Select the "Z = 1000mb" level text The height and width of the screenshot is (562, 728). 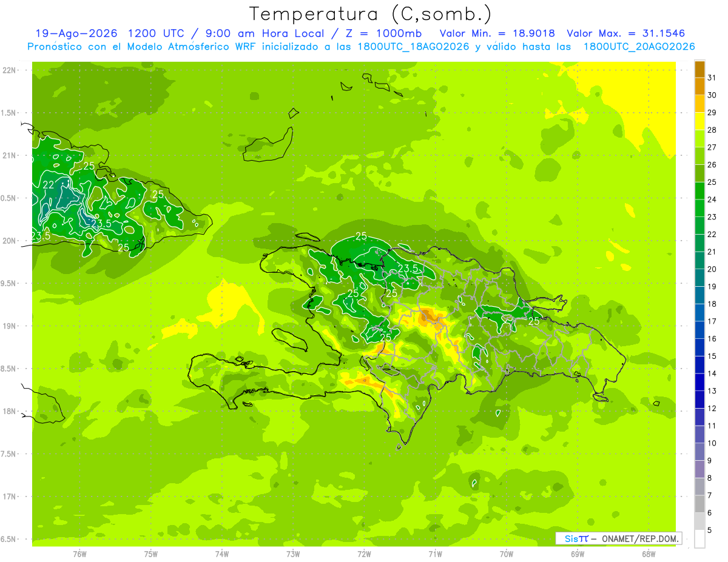tap(385, 33)
